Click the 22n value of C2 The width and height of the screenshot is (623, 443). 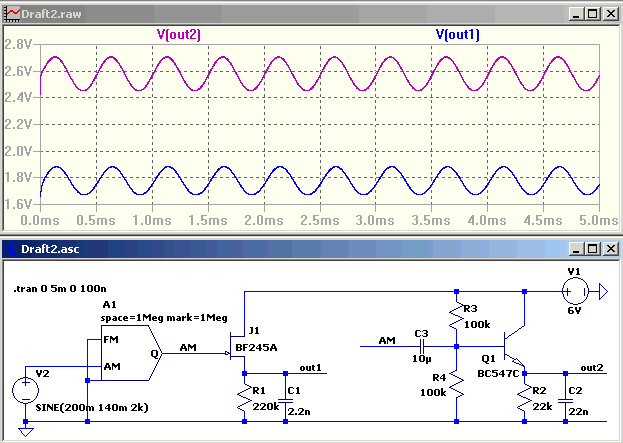point(578,412)
